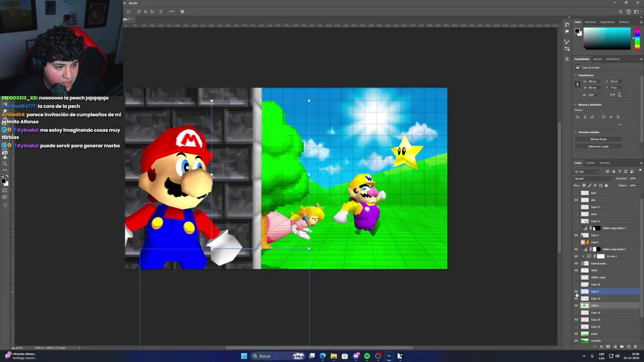Click Eliminar fondo button
The width and height of the screenshot is (644, 362).
599,139
